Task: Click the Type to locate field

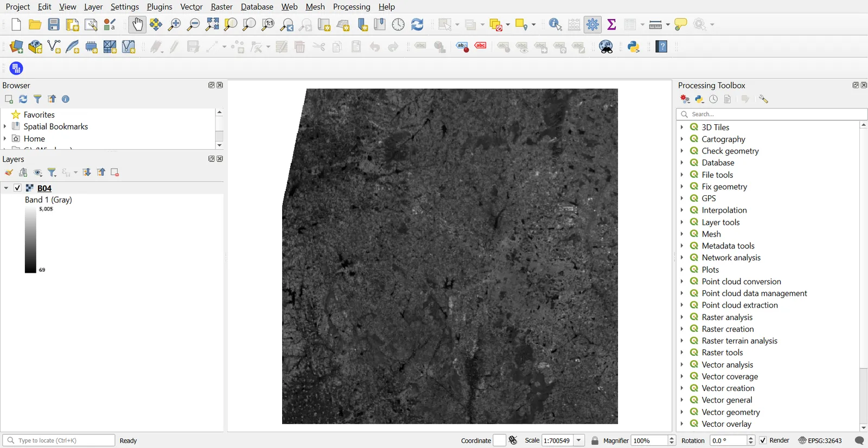Action: (59, 440)
